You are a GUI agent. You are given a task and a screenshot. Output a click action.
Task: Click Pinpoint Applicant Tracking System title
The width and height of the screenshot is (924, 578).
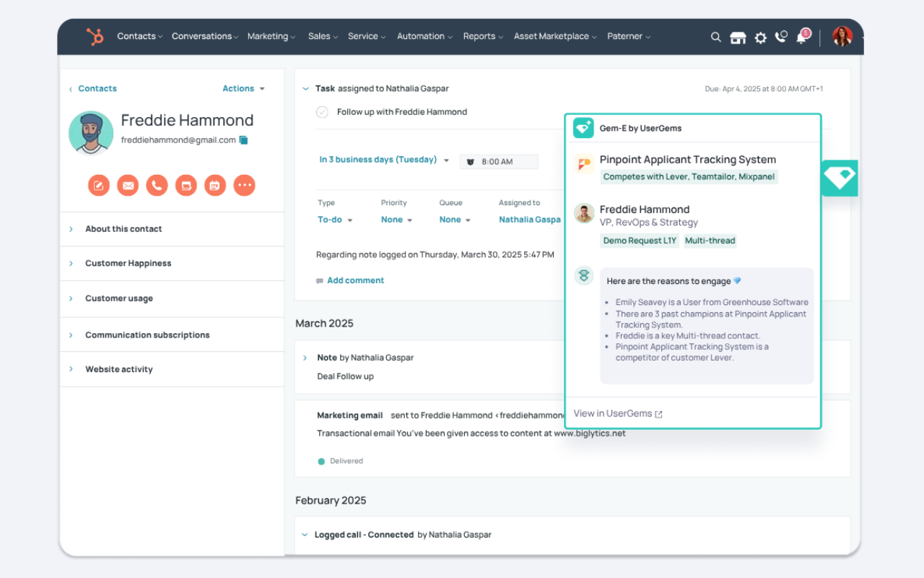click(688, 160)
